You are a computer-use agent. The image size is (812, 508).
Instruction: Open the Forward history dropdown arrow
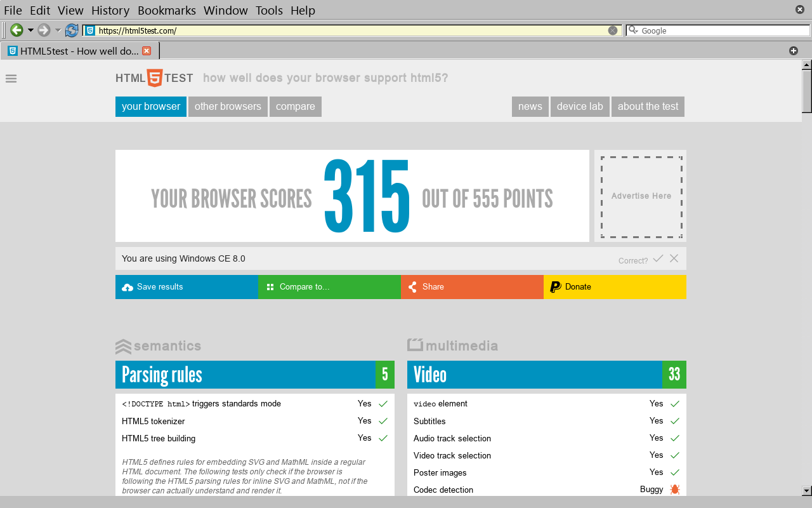click(58, 30)
